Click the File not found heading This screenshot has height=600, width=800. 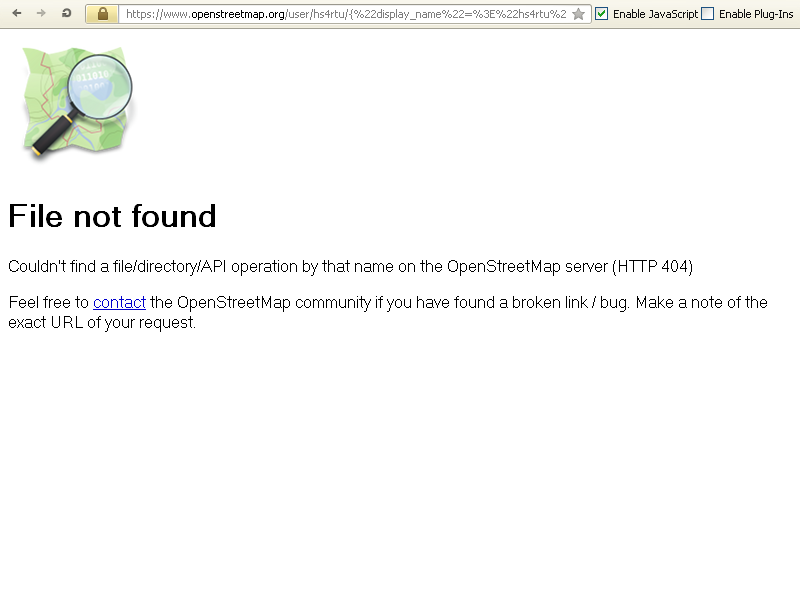112,216
